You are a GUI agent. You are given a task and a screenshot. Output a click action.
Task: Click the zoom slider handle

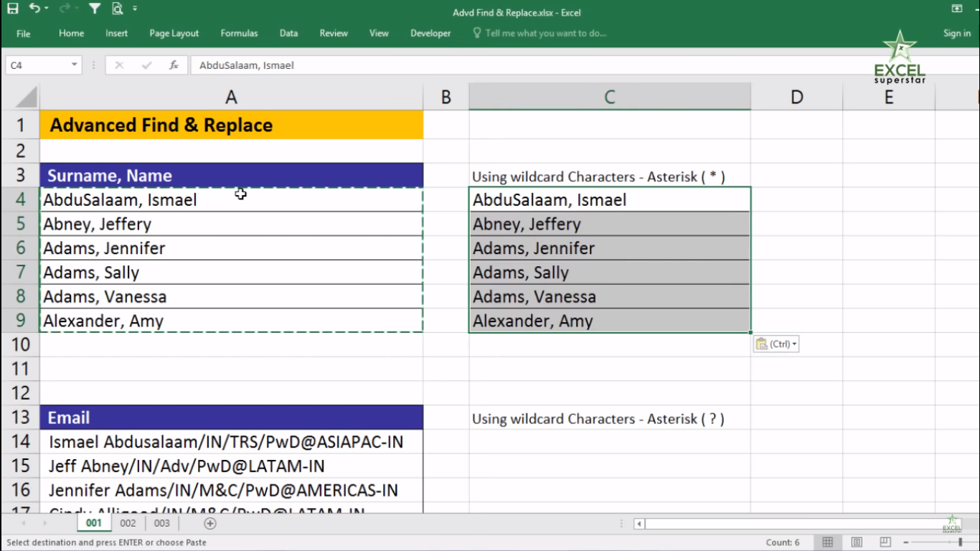[961, 542]
